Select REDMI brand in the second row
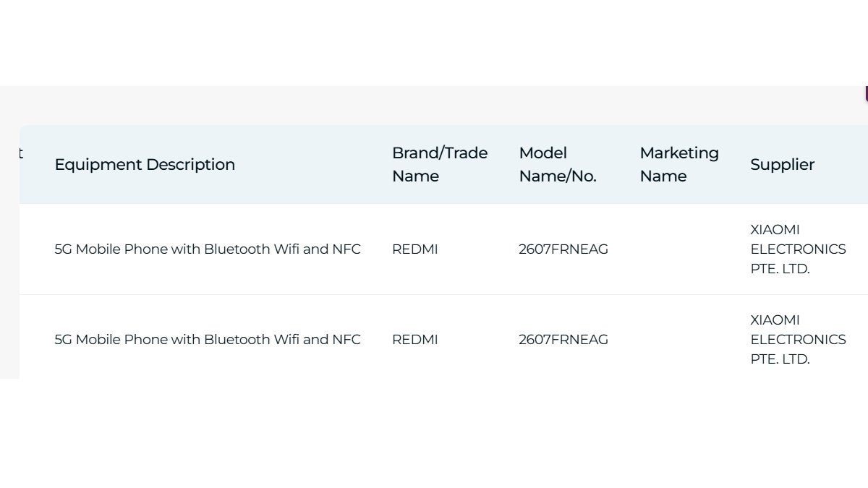 [x=415, y=339]
